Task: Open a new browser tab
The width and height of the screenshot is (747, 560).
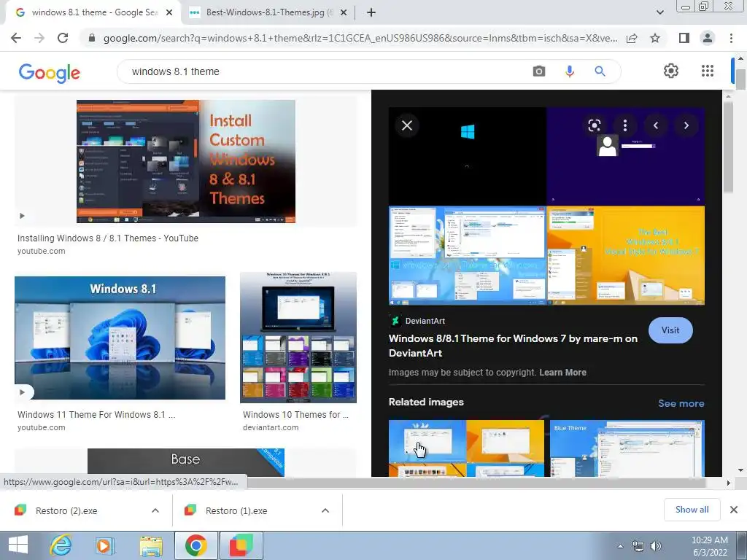Action: pos(371,12)
